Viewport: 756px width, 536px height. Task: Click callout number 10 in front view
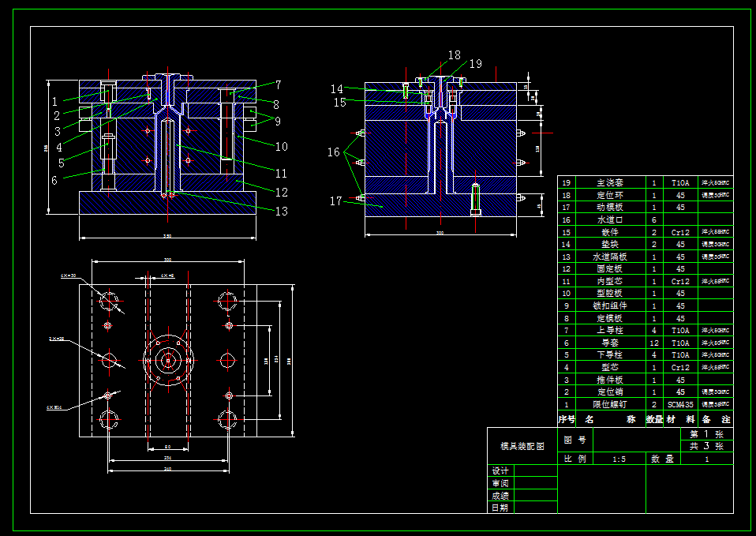pos(281,146)
